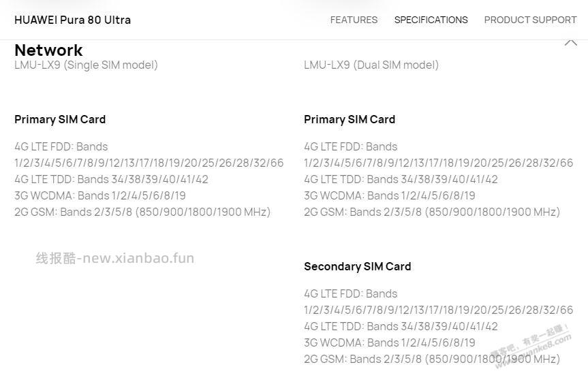Click 4G LTE TDD line in Single SIM column
This screenshot has height=382, width=588.
pyautogui.click(x=111, y=179)
